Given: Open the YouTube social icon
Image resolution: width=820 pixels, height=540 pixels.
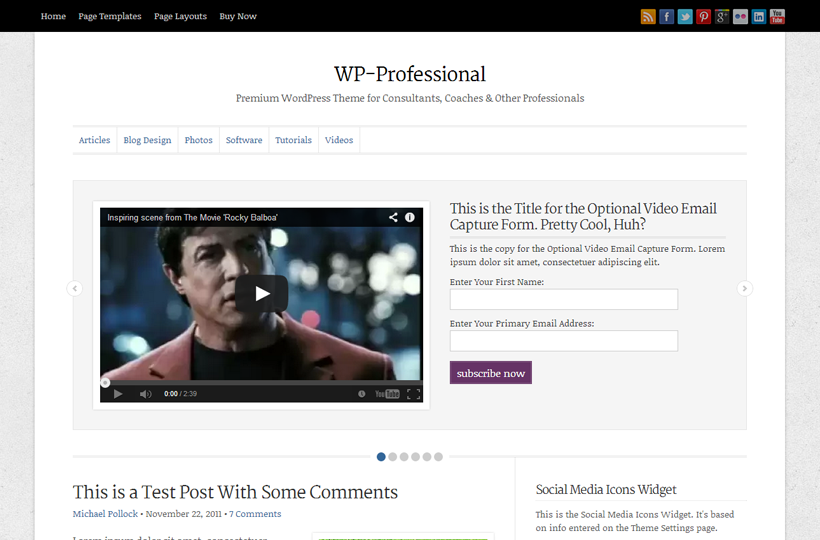Looking at the screenshot, I should [777, 17].
